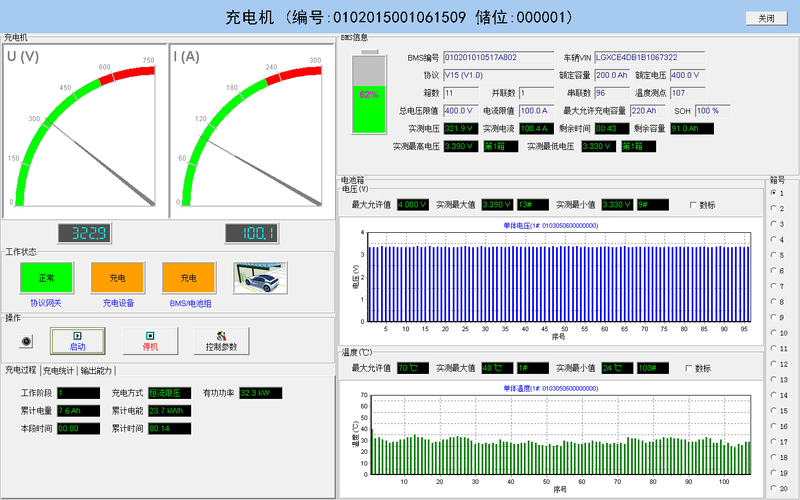Click the I (A) current gauge
The image size is (800, 500).
click(252, 131)
